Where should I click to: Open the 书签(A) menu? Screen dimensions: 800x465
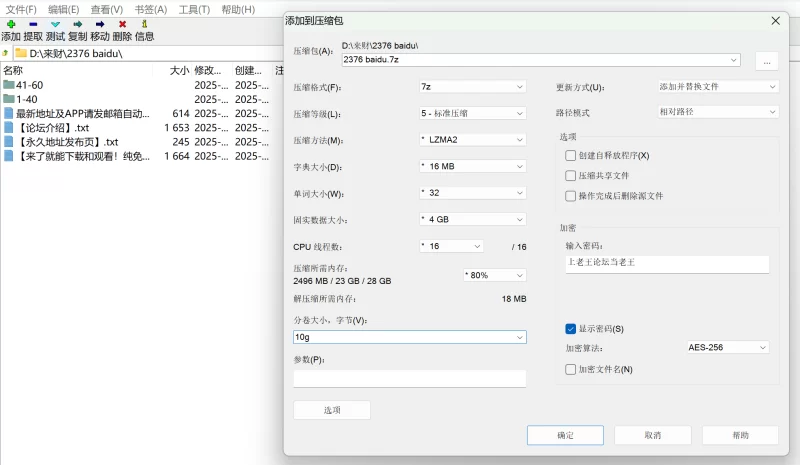151,10
